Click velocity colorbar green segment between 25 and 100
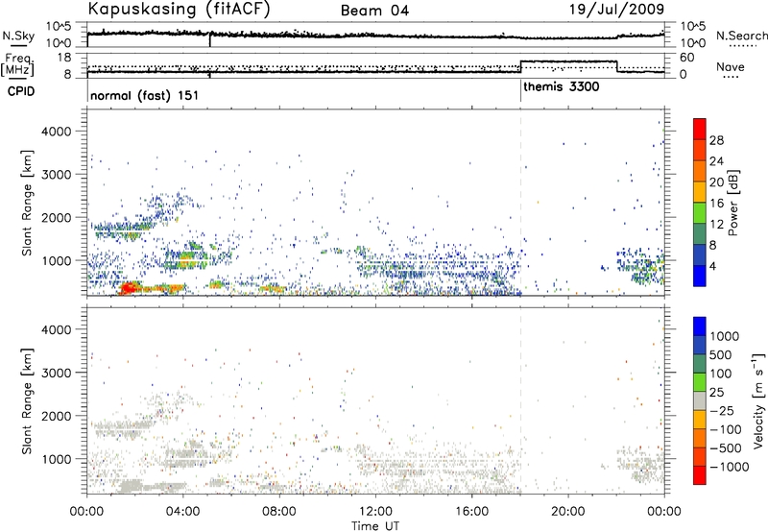Viewport: 768px width, 532px height. coord(700,382)
